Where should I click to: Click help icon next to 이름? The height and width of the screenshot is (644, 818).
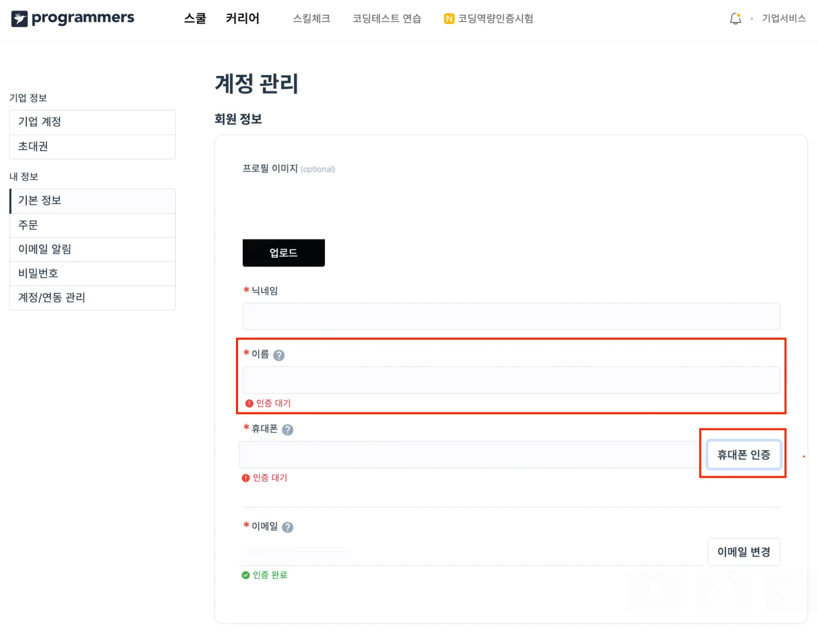click(279, 355)
